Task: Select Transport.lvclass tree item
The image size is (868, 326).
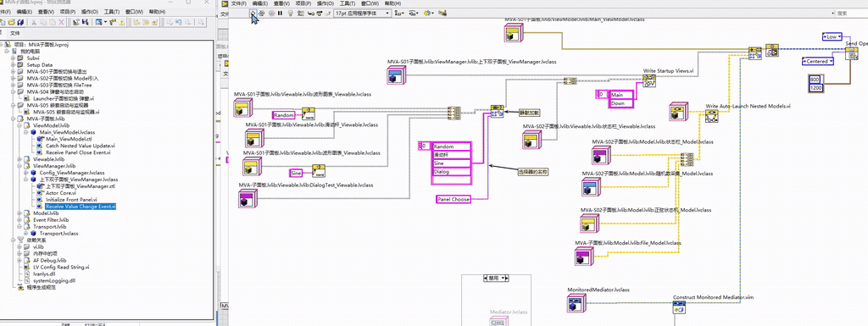Action: tap(58, 233)
